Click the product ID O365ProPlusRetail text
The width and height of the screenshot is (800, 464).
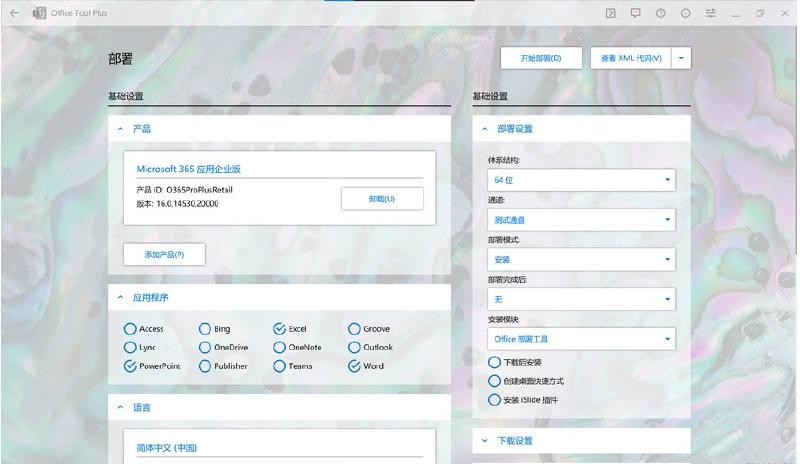coord(199,189)
